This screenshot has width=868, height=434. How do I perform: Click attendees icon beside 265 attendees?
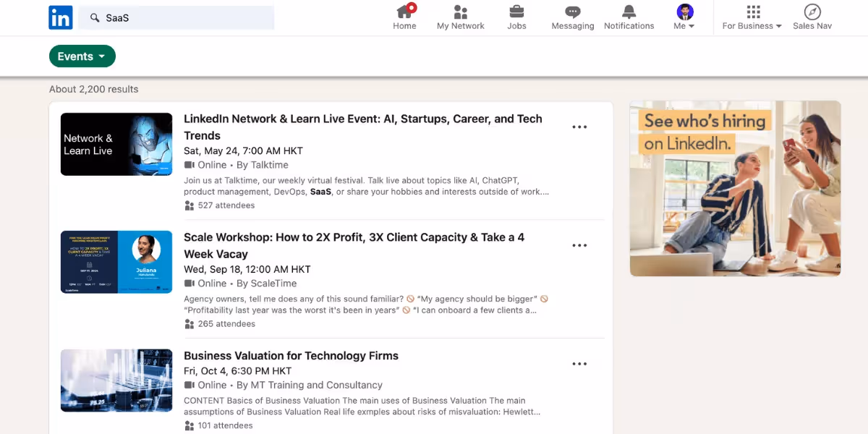(x=190, y=324)
